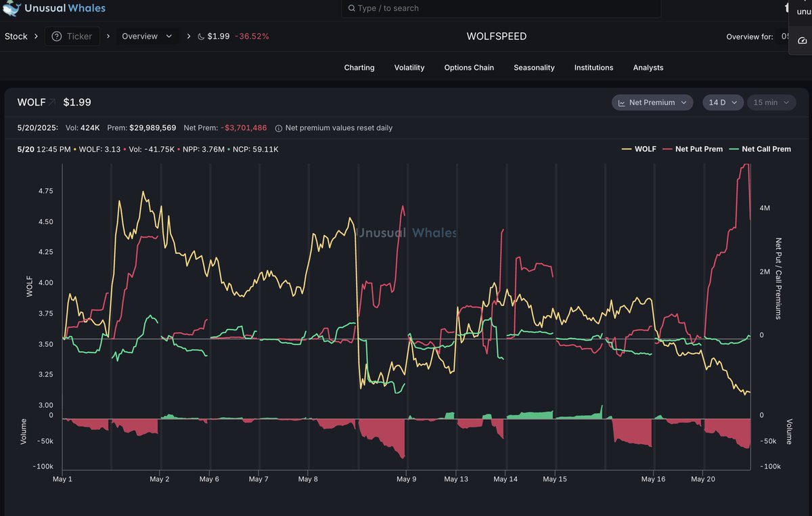Click the Unusual Whales brand name link
The width and height of the screenshot is (812, 516).
click(x=65, y=8)
